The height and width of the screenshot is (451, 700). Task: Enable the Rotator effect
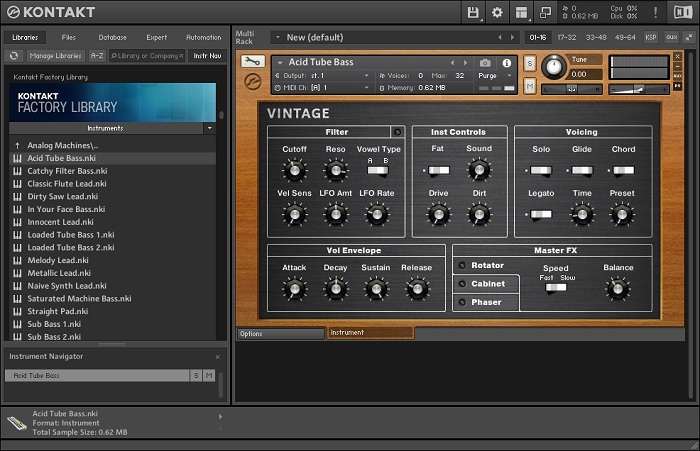pos(462,265)
